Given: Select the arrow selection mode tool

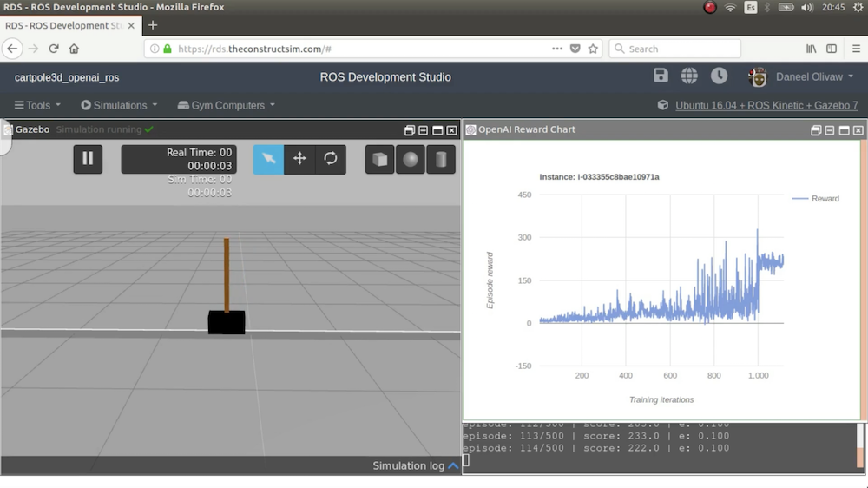Looking at the screenshot, I should pyautogui.click(x=268, y=160).
